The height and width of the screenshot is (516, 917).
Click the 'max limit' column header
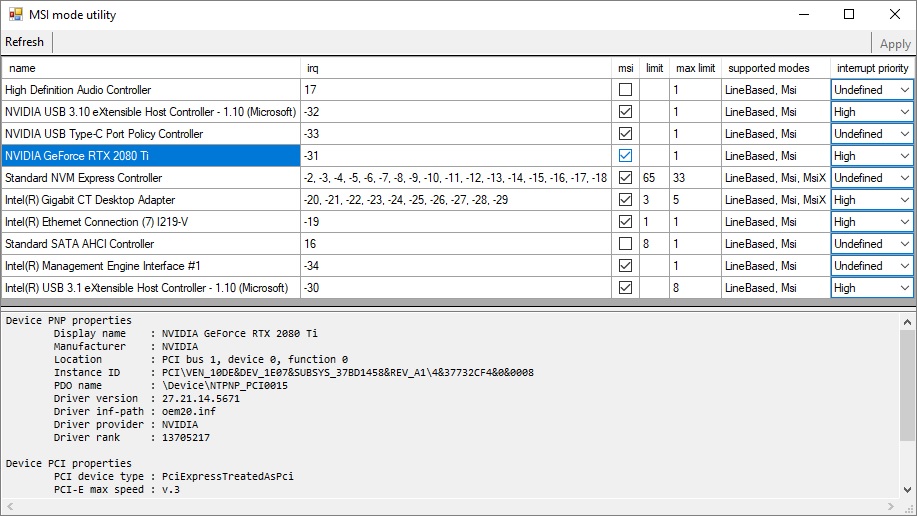pyautogui.click(x=695, y=68)
